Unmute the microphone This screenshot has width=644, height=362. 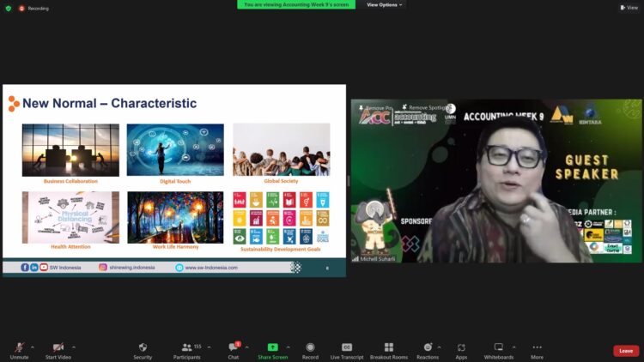[x=19, y=350]
